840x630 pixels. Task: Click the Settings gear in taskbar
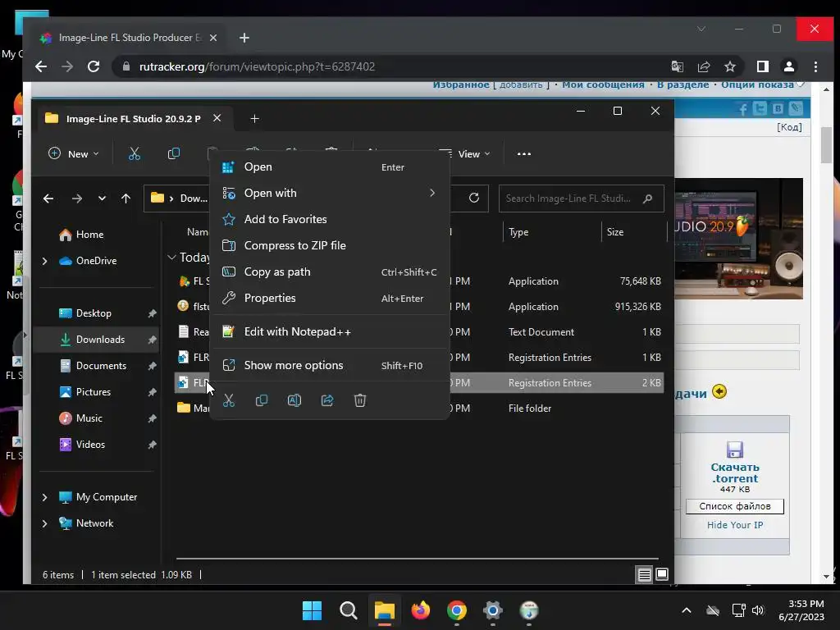coord(493,610)
